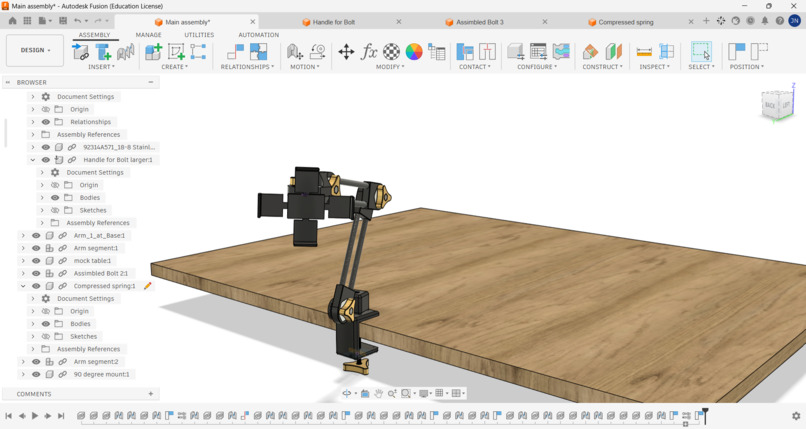Open the RELATIONSHIPS panel dropdown
Screen dimensions: 806x429
click(247, 67)
